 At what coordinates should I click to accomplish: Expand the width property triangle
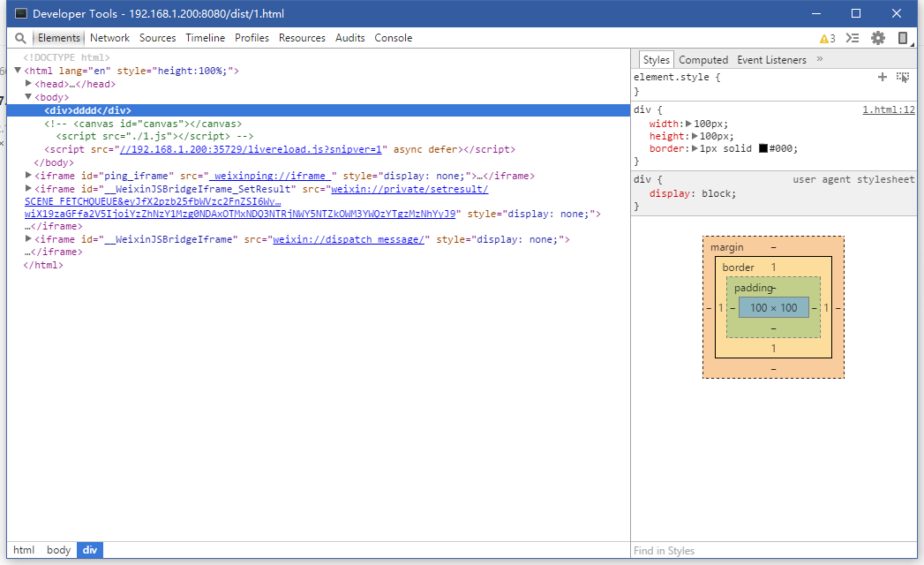tap(689, 124)
